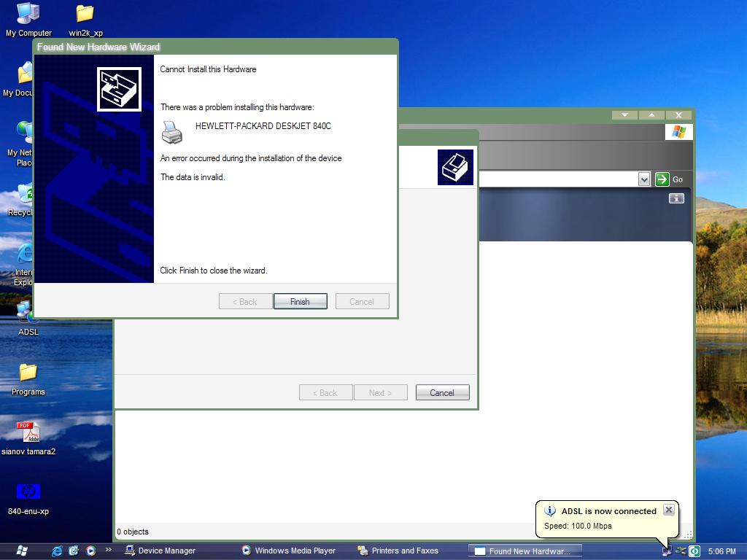This screenshot has height=560, width=747.
Task: Open the Programs folder on desktop
Action: pos(28,373)
